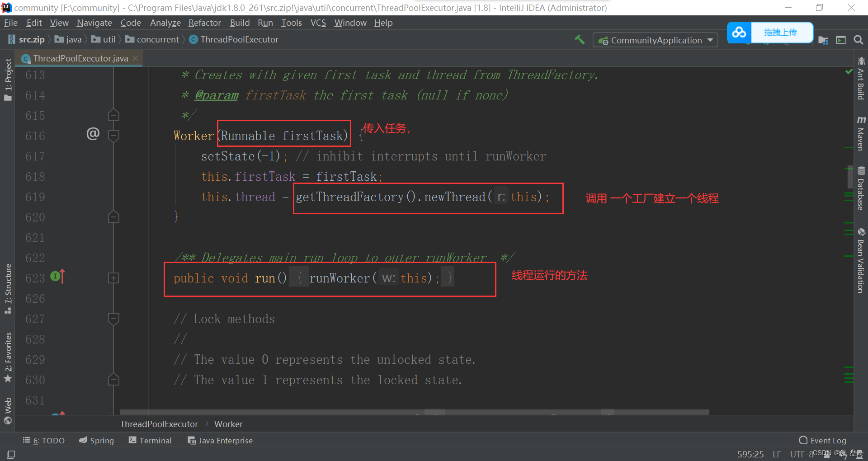Open the Ant Build tool window
The width and height of the screenshot is (868, 461).
tap(861, 79)
